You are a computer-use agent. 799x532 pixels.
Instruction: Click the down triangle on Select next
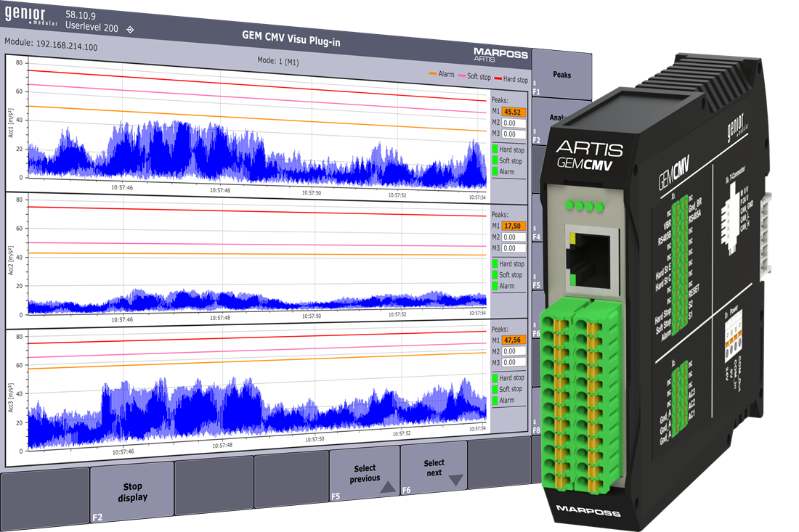pos(455,480)
